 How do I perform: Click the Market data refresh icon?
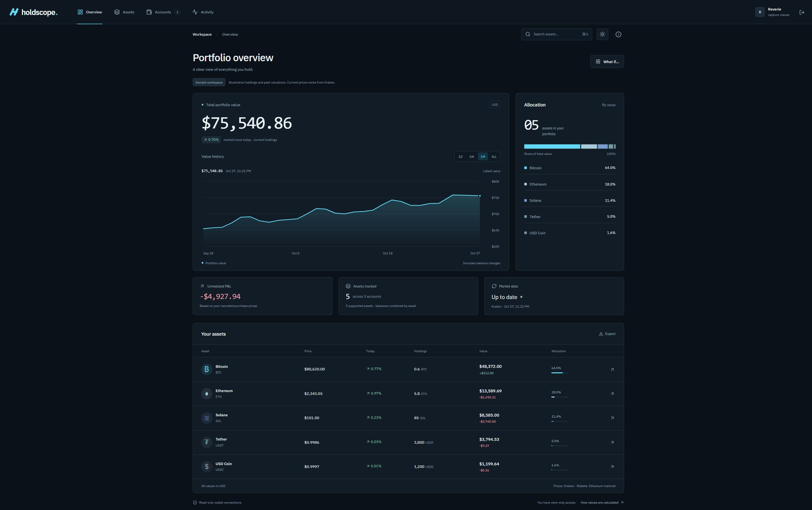[494, 286]
